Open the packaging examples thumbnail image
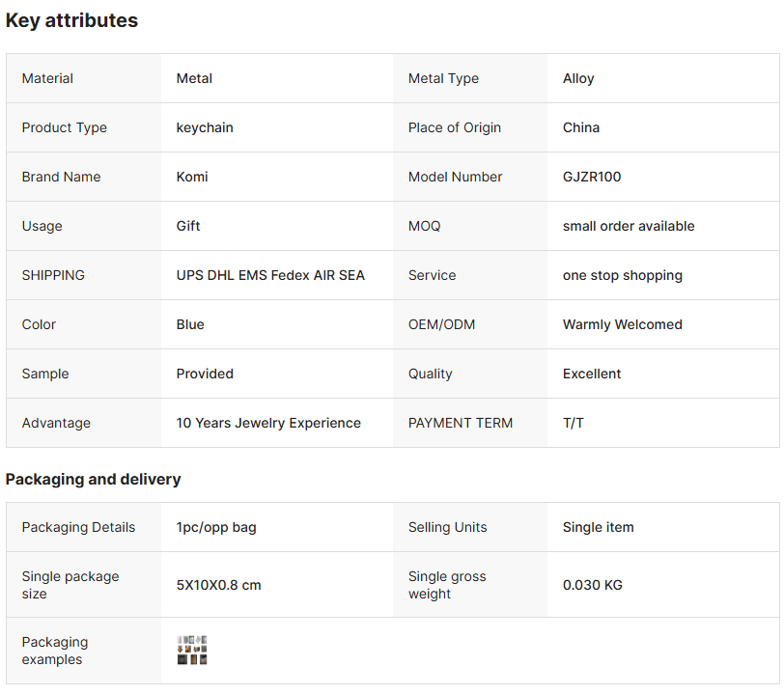Image resolution: width=784 pixels, height=694 pixels. [x=192, y=650]
